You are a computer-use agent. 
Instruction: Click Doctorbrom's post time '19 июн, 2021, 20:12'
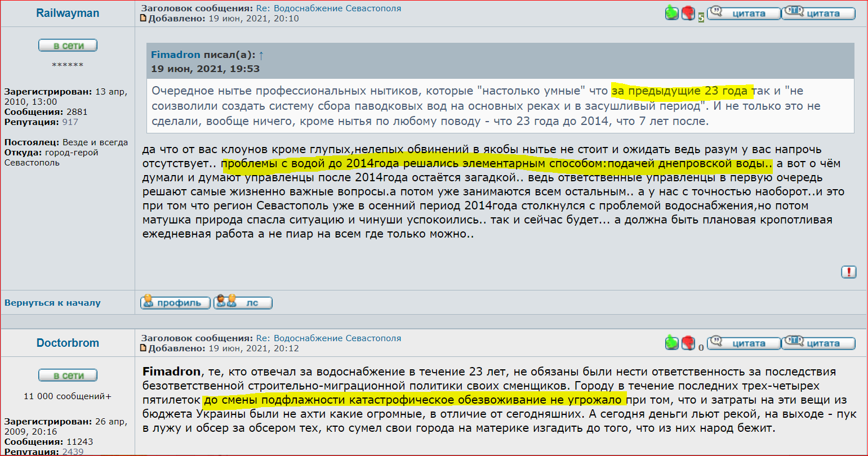pyautogui.click(x=253, y=348)
